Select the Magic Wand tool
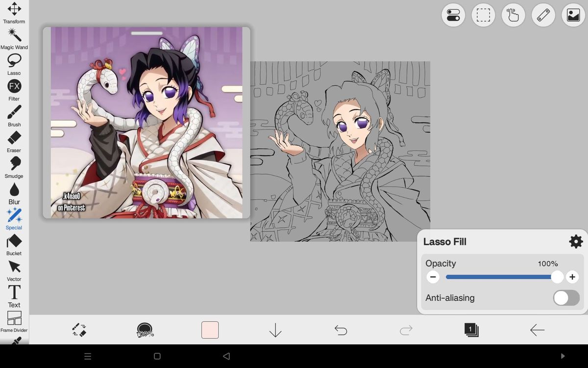Screen dimensions: 588x368 click(14, 39)
